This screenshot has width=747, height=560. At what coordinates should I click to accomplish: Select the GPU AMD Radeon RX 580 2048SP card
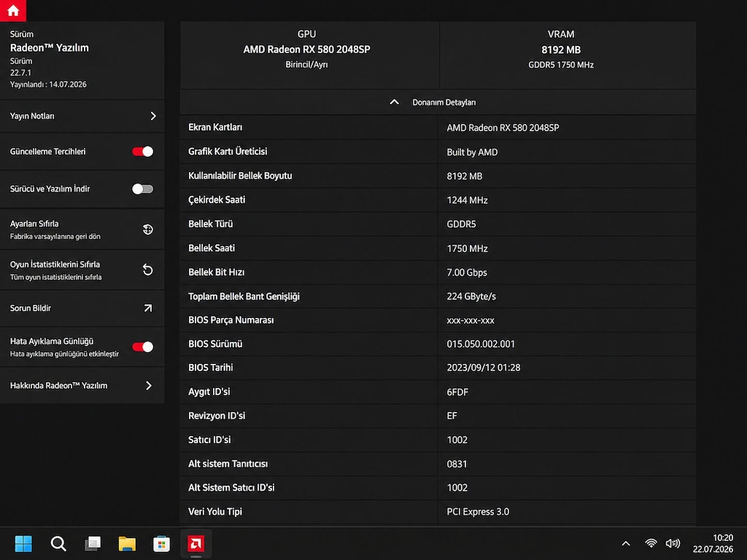click(309, 55)
